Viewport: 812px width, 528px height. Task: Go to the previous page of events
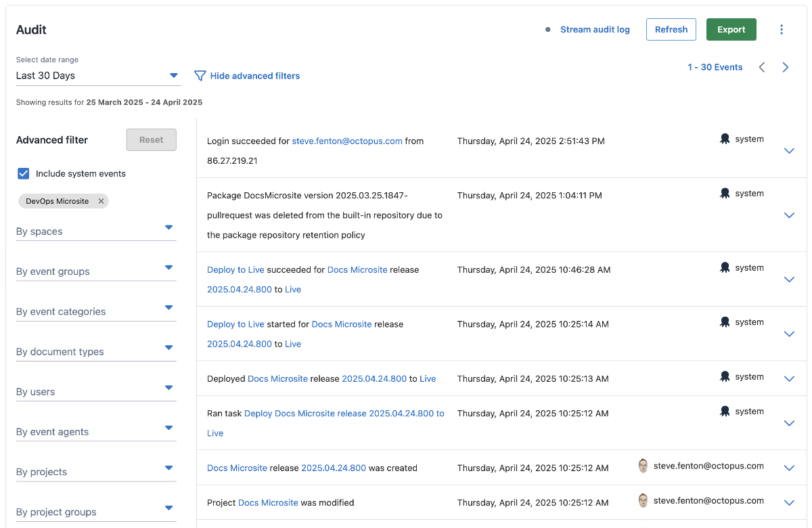[762, 67]
